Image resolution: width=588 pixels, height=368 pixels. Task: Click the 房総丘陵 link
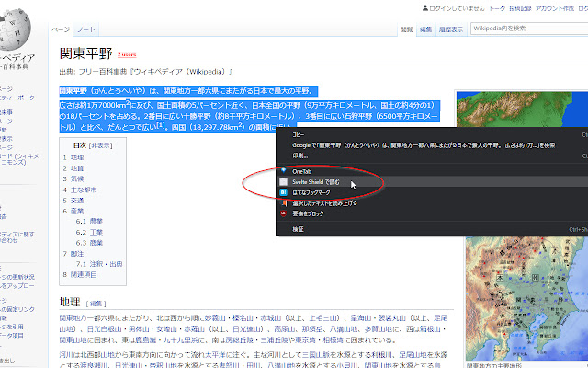point(239,340)
